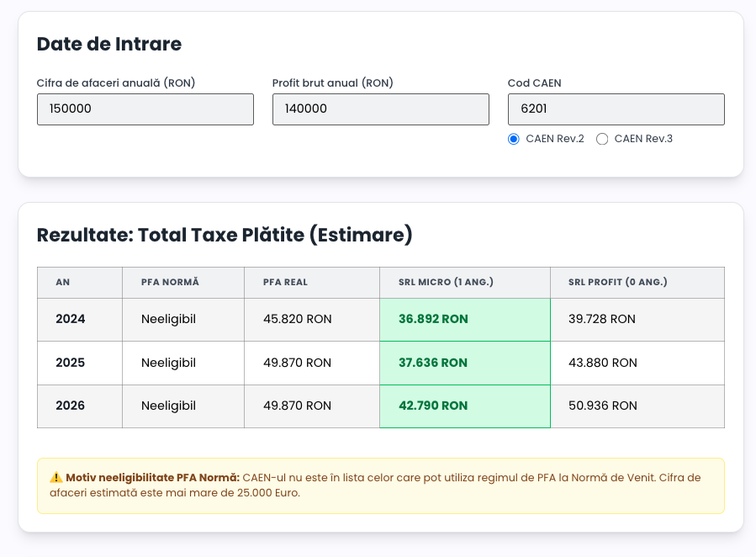Click the PFA REAL column header
Screen dimensions: 756x557
[285, 283]
